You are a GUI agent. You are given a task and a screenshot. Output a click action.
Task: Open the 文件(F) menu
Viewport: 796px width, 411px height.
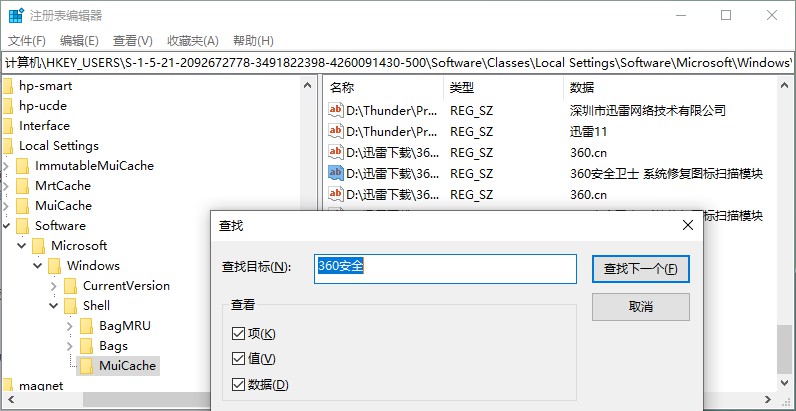click(27, 41)
